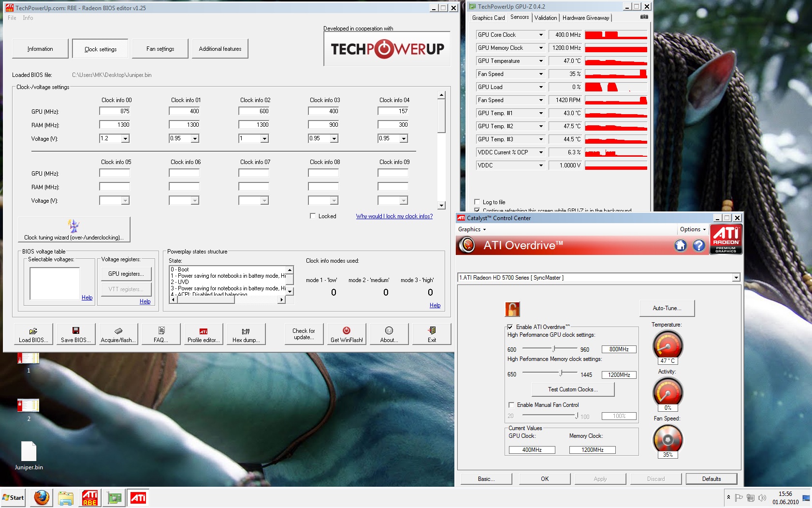Open RBE Info menu
Screen dimensions: 812x508
click(x=28, y=18)
